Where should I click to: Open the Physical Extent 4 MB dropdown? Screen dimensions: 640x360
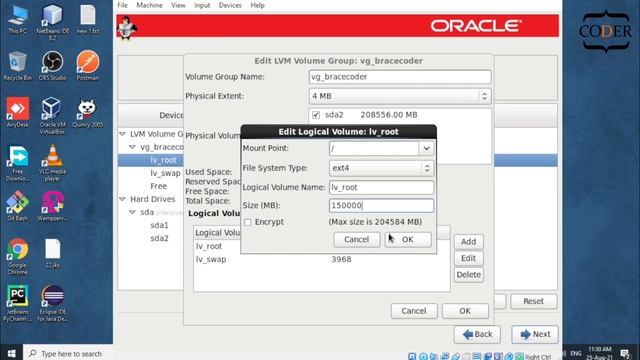click(x=400, y=96)
